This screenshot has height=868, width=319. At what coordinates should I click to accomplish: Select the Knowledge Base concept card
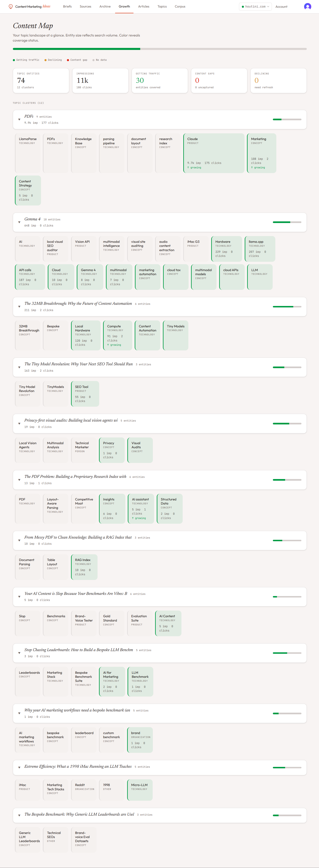click(x=84, y=153)
